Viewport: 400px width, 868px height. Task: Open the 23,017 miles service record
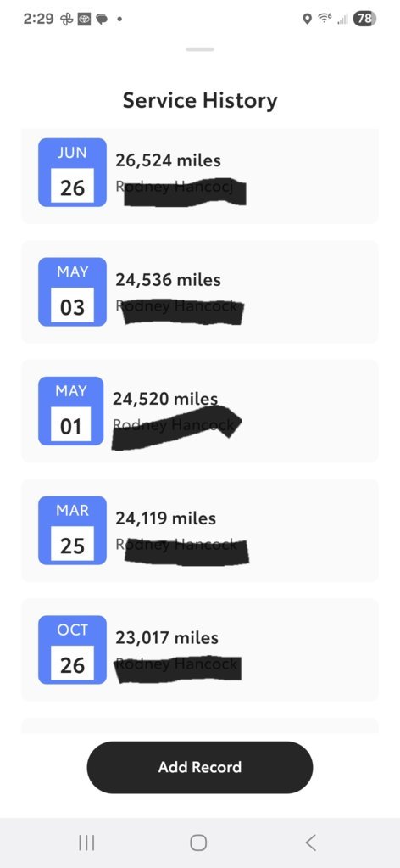200,649
